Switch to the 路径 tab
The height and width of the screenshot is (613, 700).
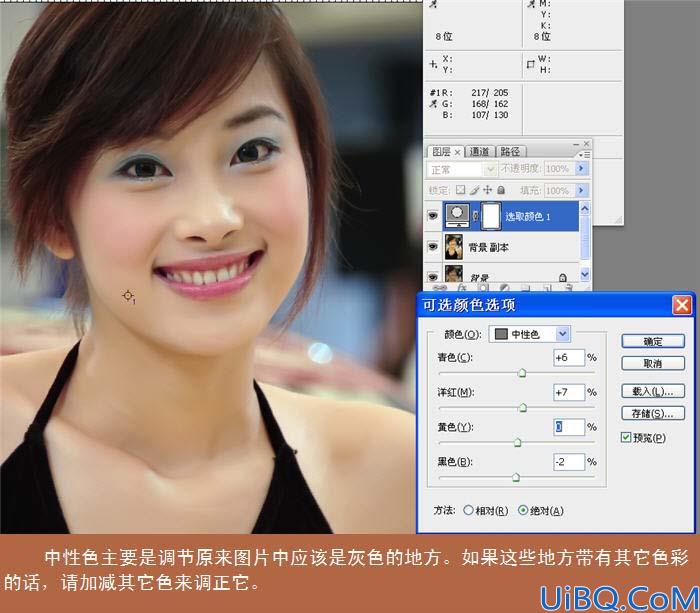[511, 152]
